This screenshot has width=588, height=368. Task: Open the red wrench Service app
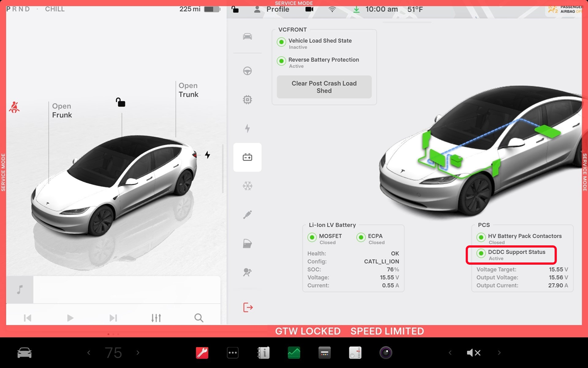[x=202, y=353]
